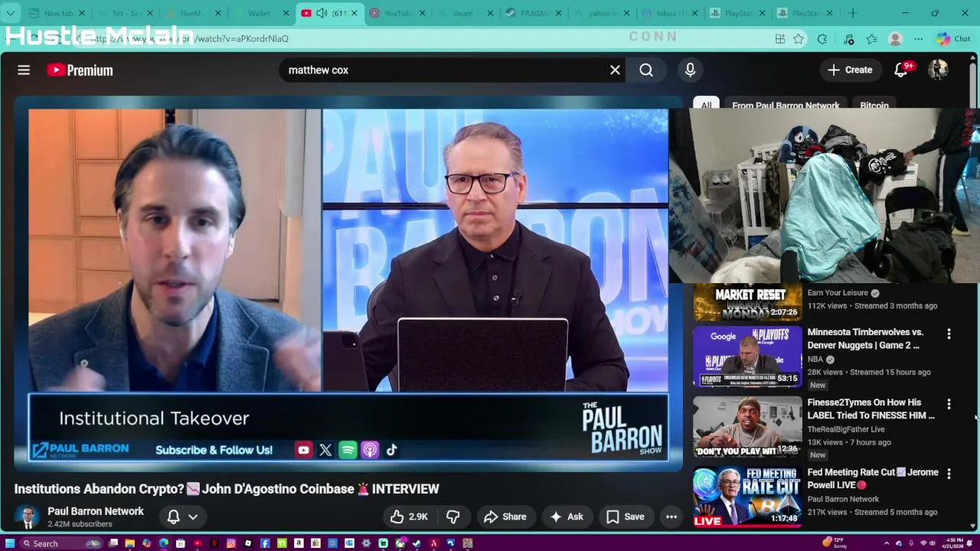The height and width of the screenshot is (551, 980).
Task: Open options for Fed Meeting Rate Cut video
Action: [x=949, y=474]
